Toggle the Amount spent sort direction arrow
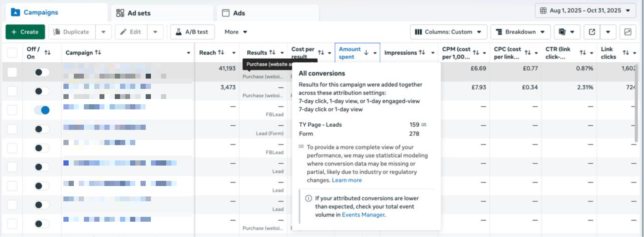Screen dimensions: 644x237 click(x=366, y=53)
